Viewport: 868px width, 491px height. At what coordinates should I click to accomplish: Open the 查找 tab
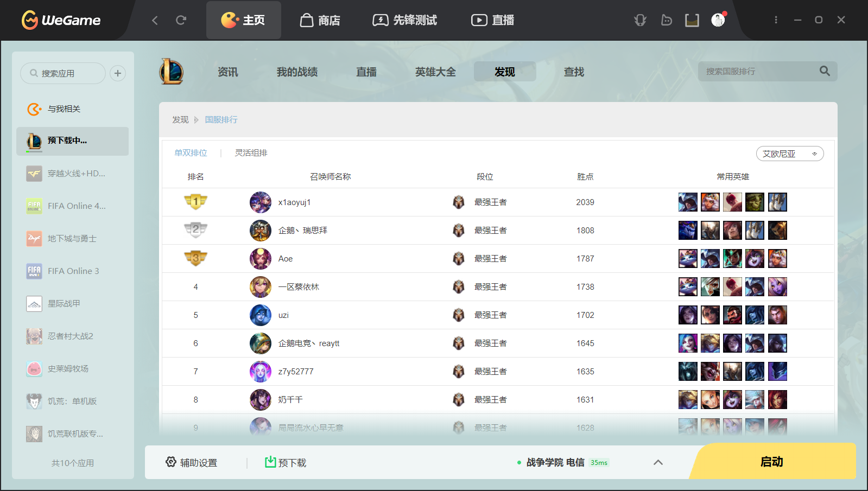point(574,72)
